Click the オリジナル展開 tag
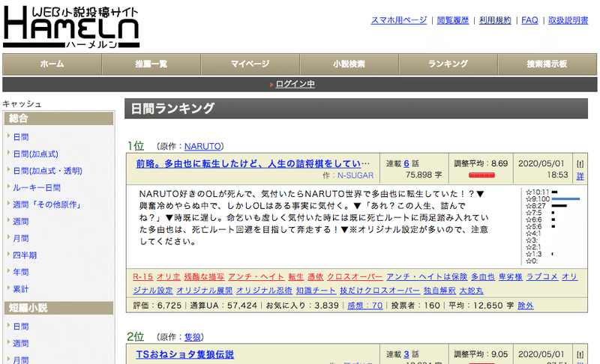 point(204,291)
